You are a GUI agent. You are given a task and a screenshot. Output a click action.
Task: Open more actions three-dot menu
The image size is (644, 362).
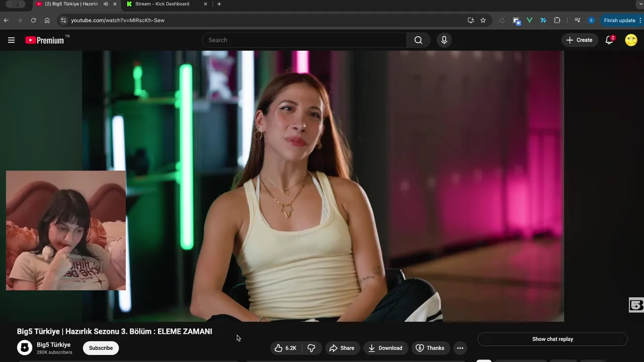460,348
